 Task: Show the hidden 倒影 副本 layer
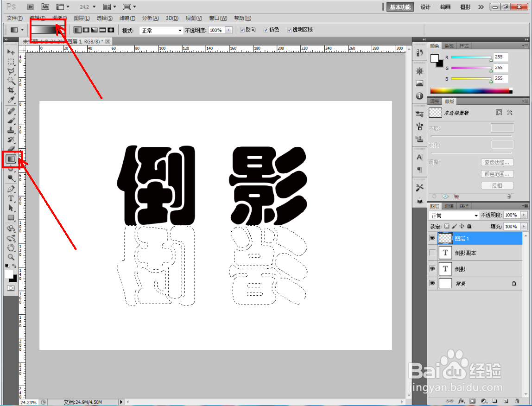(x=431, y=253)
